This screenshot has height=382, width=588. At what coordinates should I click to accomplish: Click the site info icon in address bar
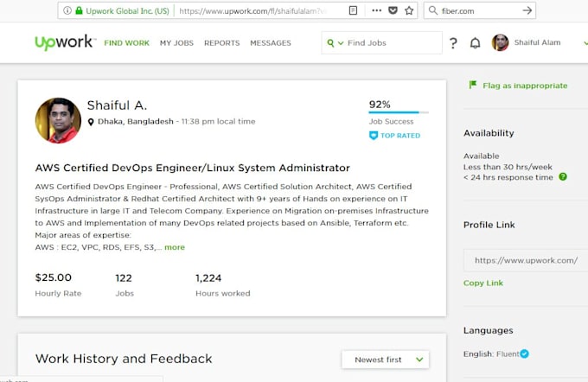pos(67,10)
